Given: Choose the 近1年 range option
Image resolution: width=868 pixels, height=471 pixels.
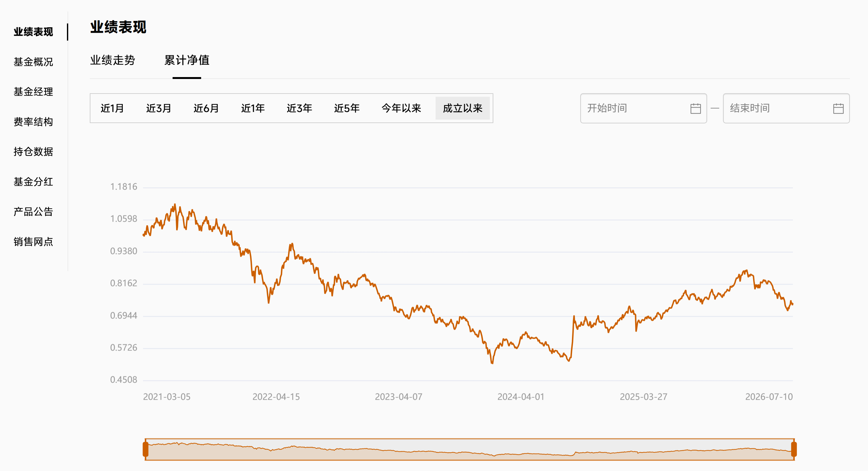Looking at the screenshot, I should tap(253, 108).
